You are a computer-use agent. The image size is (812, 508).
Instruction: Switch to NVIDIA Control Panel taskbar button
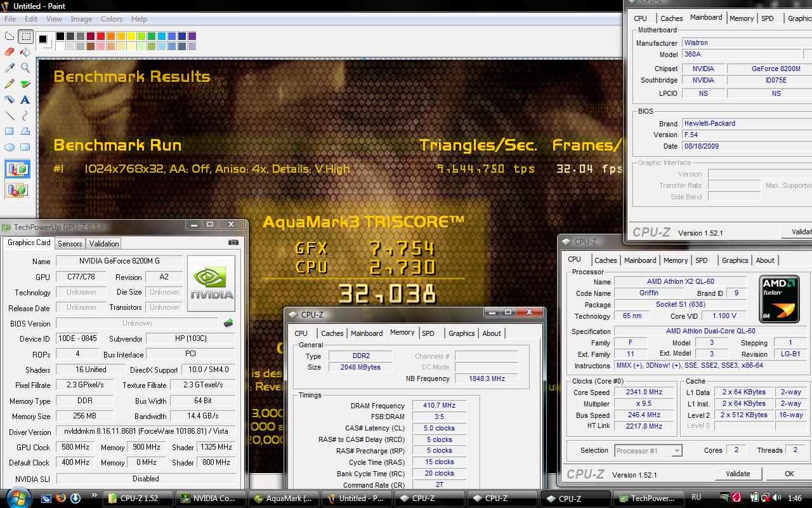click(x=209, y=498)
